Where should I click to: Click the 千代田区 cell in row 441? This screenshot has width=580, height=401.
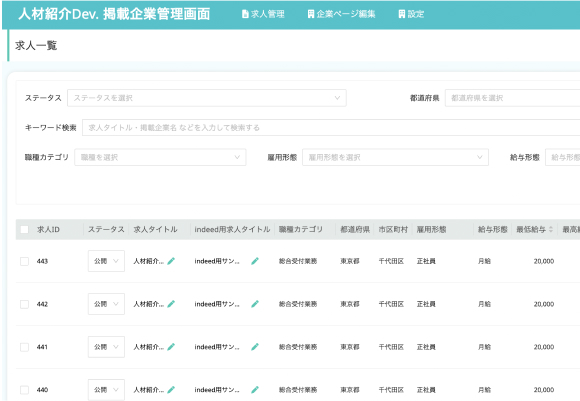click(x=391, y=347)
